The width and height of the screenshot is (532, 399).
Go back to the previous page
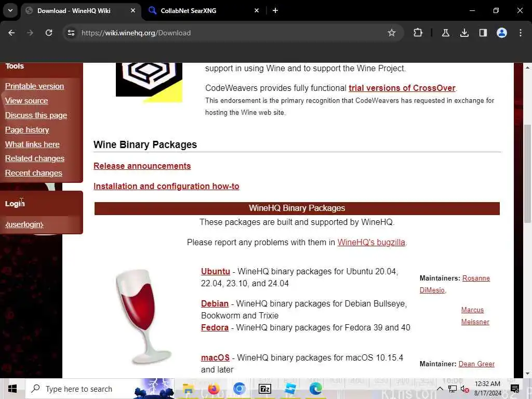pyautogui.click(x=11, y=33)
